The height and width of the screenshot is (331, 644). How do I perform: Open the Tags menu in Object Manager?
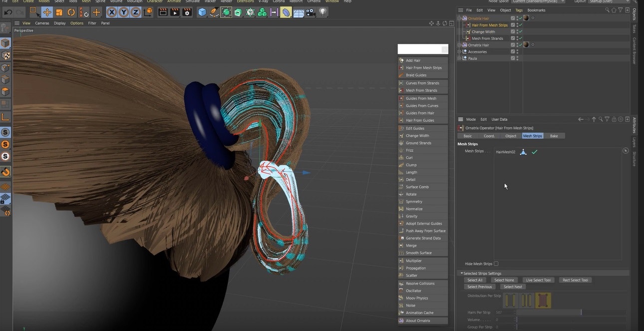pyautogui.click(x=519, y=10)
